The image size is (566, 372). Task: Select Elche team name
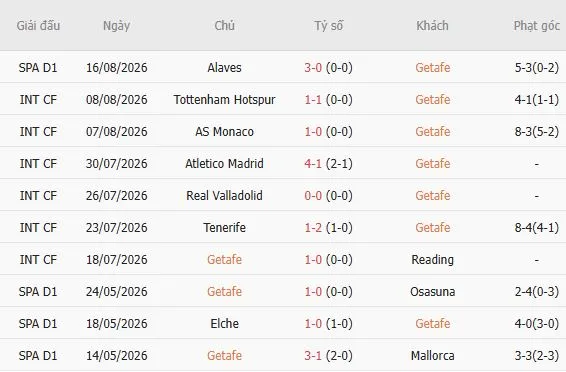point(224,324)
